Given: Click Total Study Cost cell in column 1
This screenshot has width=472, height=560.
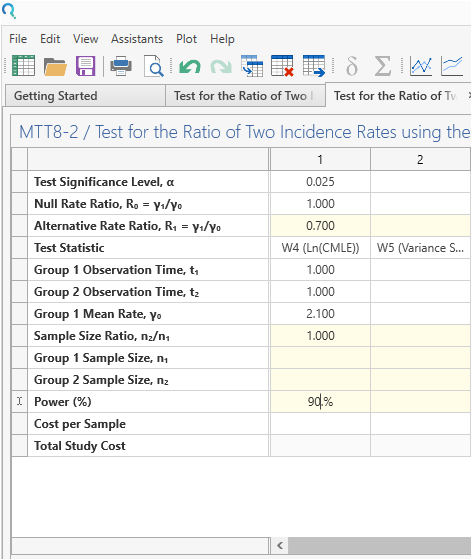Looking at the screenshot, I should point(320,446).
